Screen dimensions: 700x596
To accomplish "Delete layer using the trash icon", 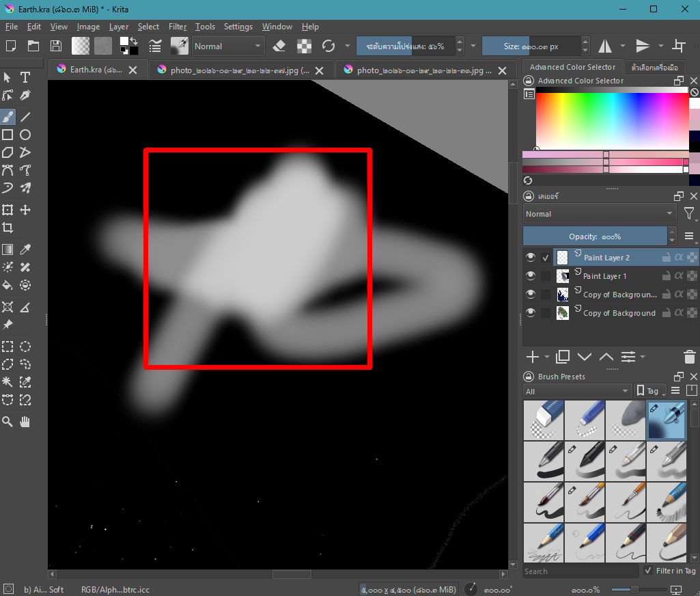I will pos(689,357).
